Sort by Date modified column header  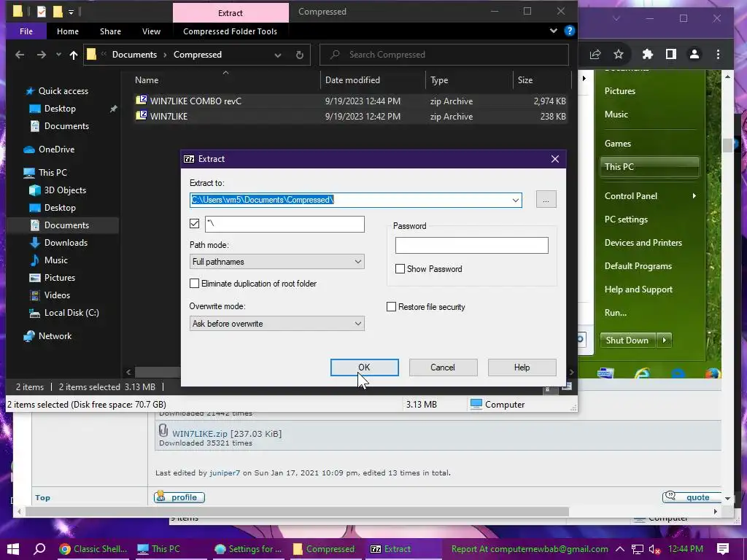[352, 80]
